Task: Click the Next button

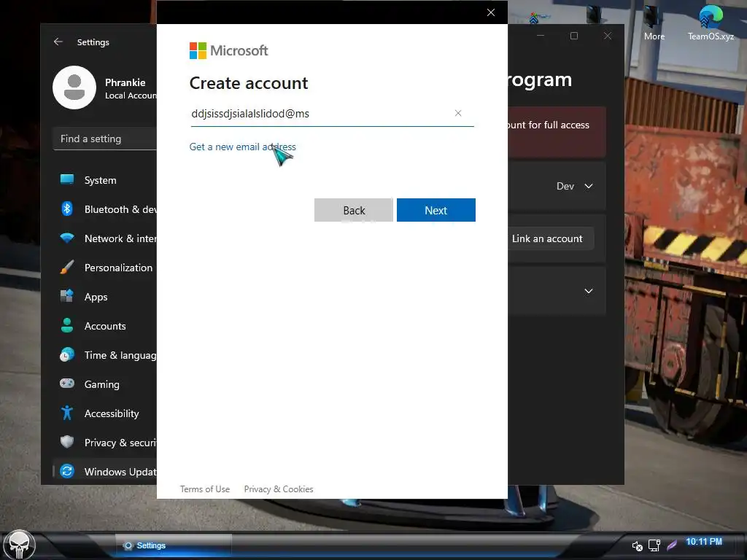Action: [436, 210]
